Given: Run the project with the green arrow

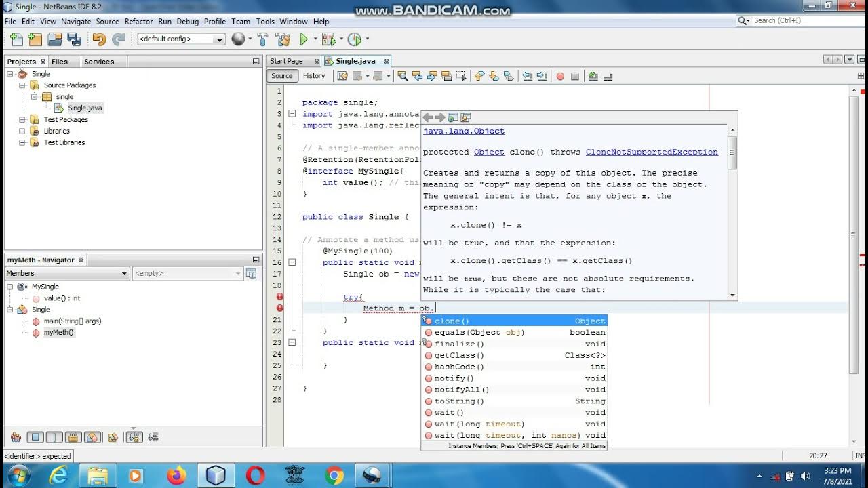Looking at the screenshot, I should click(x=304, y=39).
